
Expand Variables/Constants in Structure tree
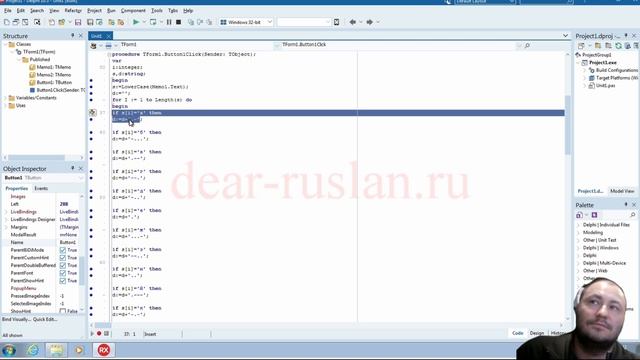pyautogui.click(x=5, y=98)
